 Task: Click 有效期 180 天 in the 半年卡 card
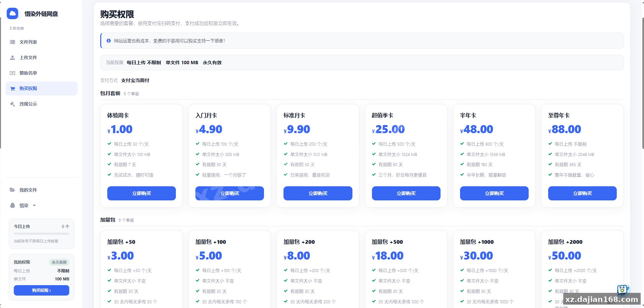[480, 165]
